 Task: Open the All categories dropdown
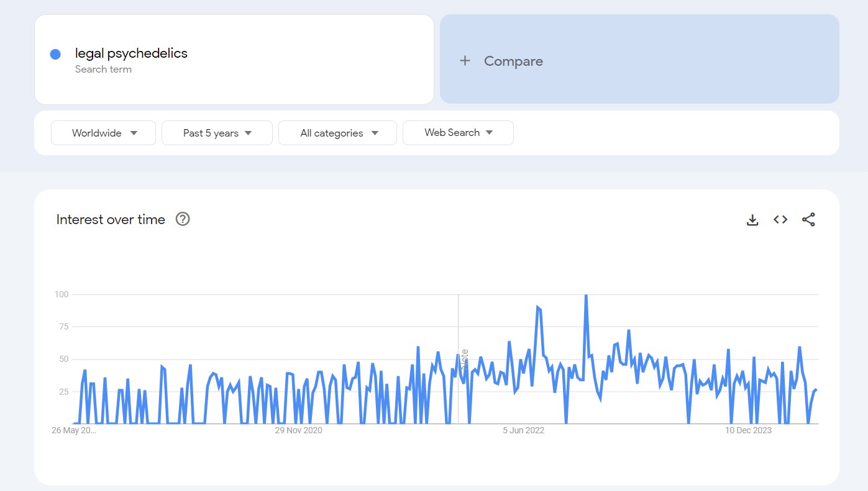click(337, 133)
